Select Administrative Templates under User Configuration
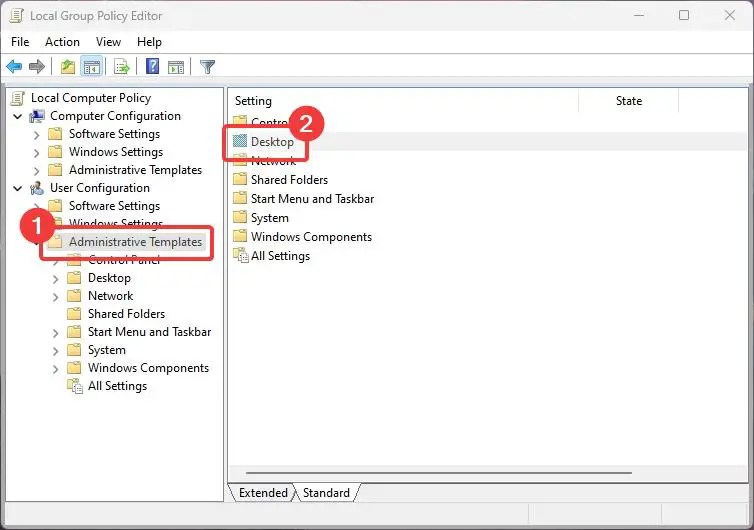The width and height of the screenshot is (754, 530). 135,241
